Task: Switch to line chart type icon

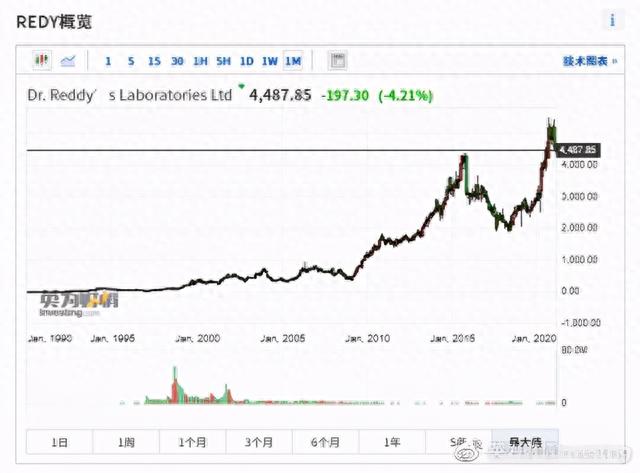Action: [x=68, y=61]
